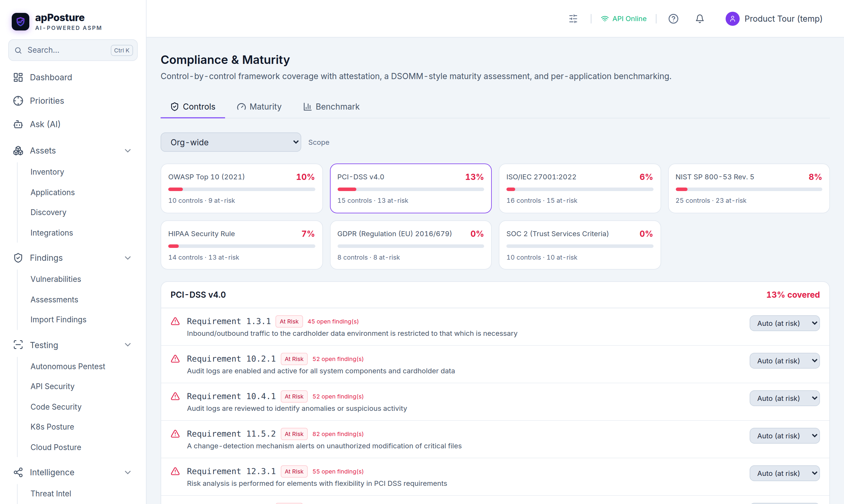Open Import Findings page
Image resolution: width=844 pixels, height=504 pixels.
click(x=58, y=320)
